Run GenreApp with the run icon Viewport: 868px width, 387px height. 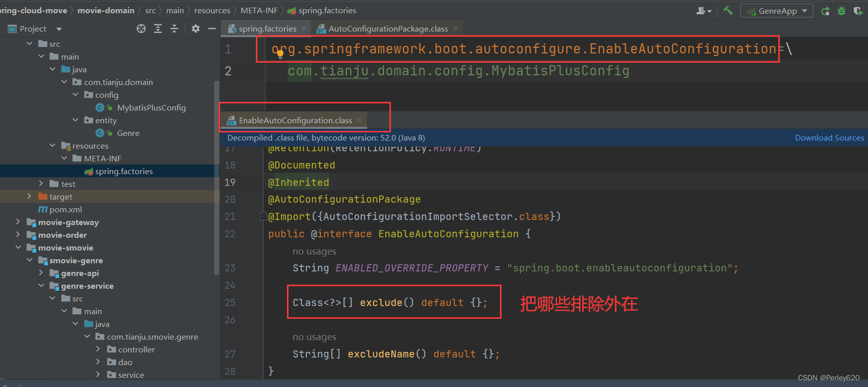point(825,11)
